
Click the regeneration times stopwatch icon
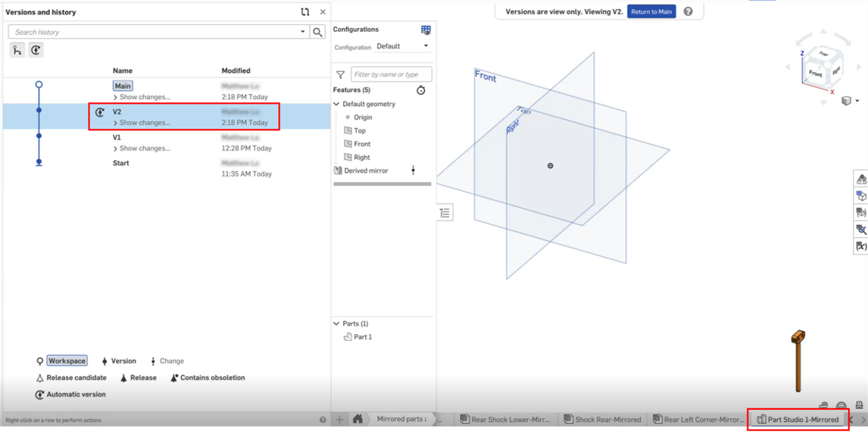421,90
